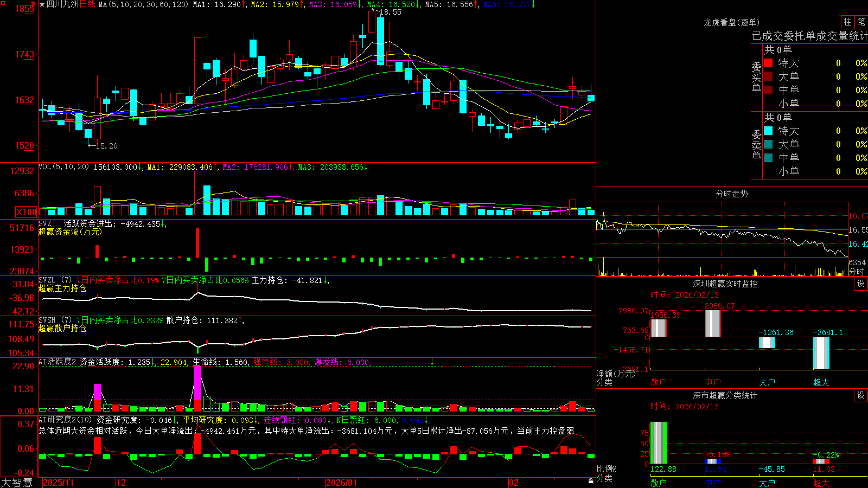Click the 委卖单 section label

[756, 145]
